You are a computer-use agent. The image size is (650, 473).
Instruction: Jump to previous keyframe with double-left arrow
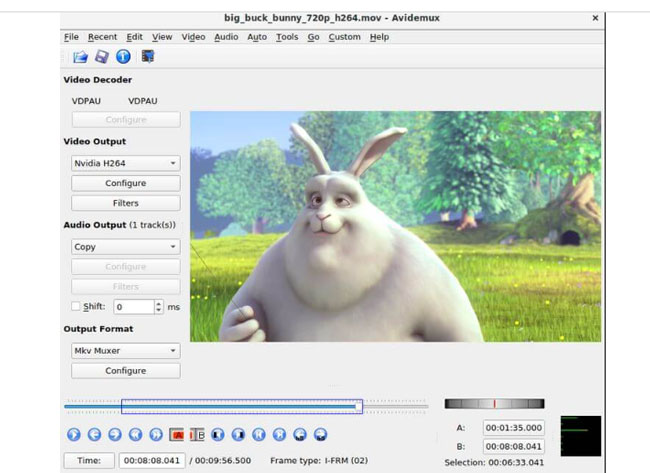(x=136, y=434)
